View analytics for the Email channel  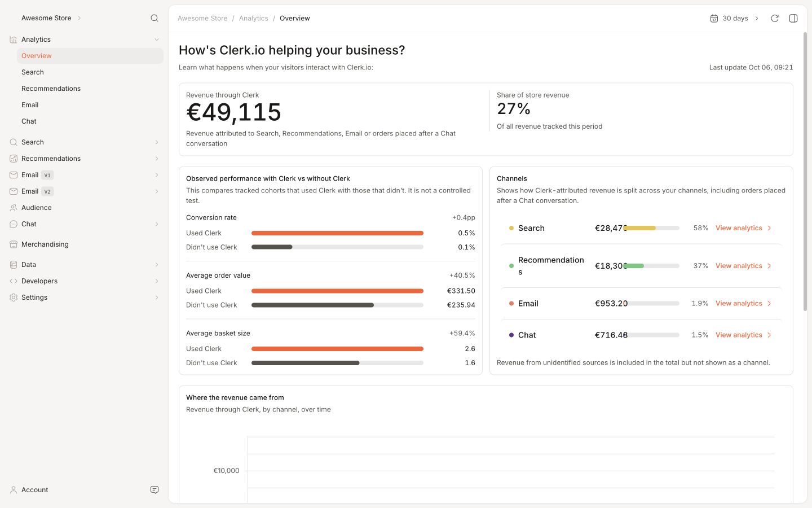(x=743, y=304)
